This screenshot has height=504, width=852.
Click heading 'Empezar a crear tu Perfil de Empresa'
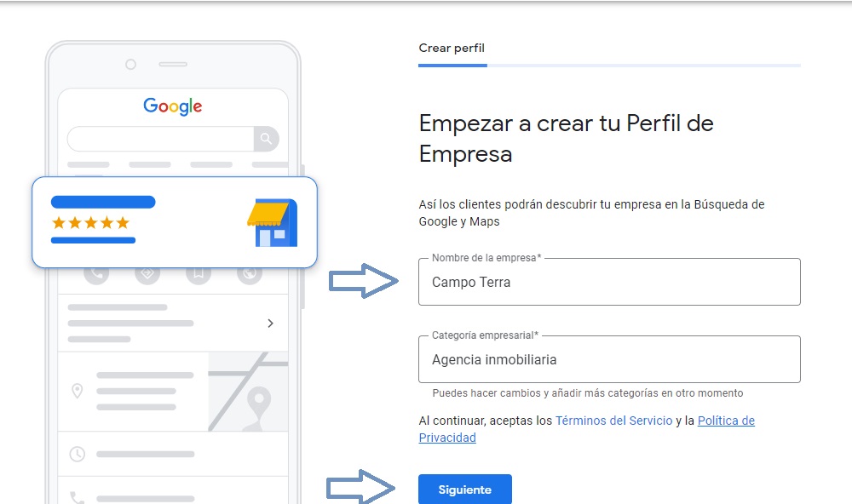[x=567, y=139]
